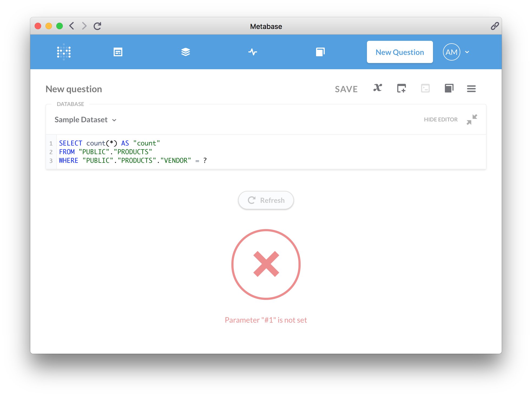Toggle the disabled preview icon in toolbar
The image size is (532, 397).
coord(425,88)
